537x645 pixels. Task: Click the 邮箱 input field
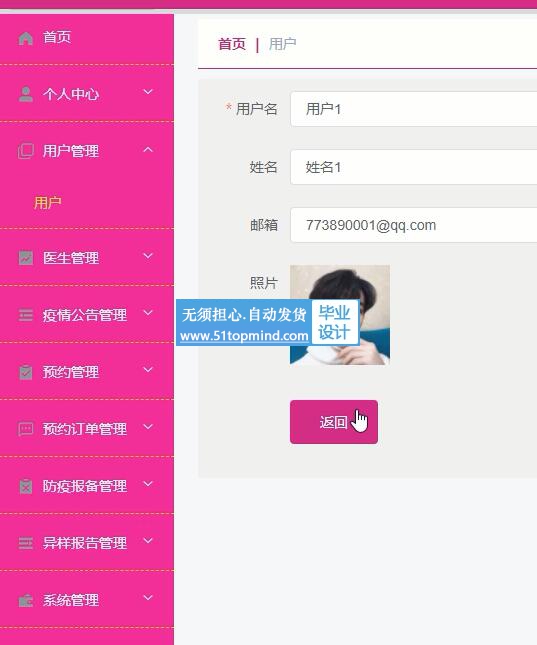414,225
